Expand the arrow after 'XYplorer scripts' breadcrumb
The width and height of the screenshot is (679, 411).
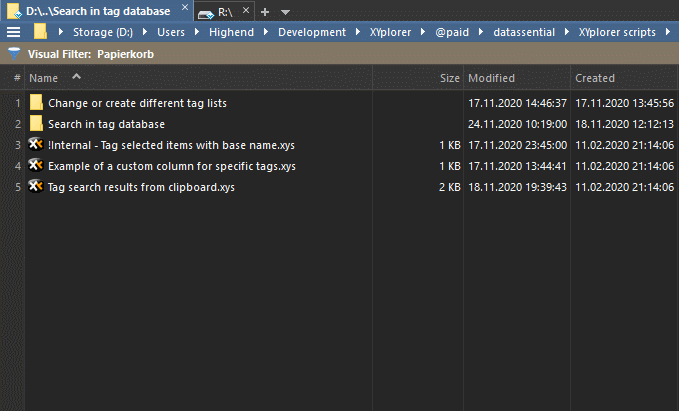click(667, 32)
